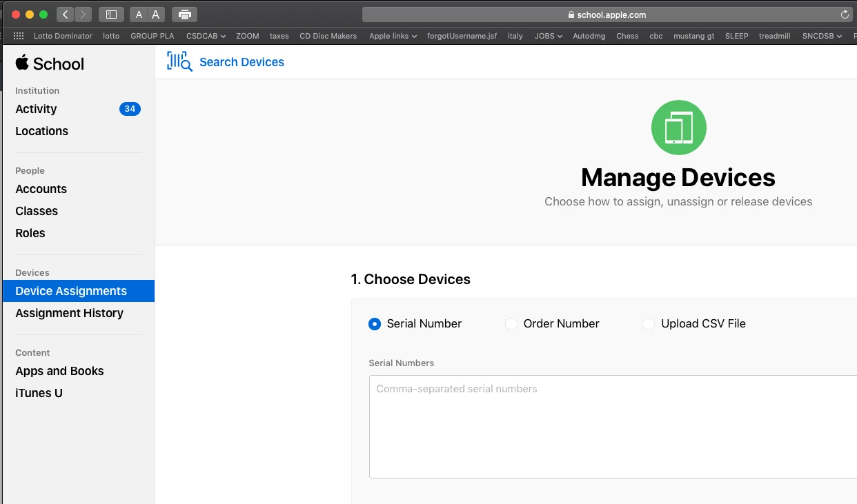Image resolution: width=857 pixels, height=504 pixels.
Task: Select the Upload CSV File radio button
Action: click(x=649, y=324)
